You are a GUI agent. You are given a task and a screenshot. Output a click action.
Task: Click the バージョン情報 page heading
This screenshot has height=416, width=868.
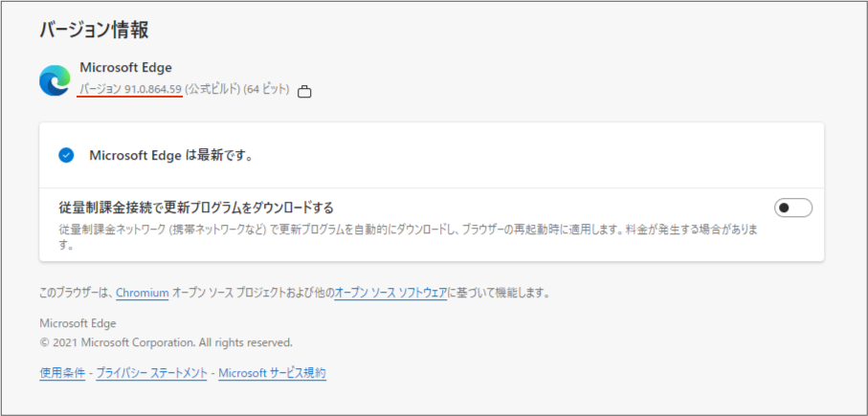(94, 30)
